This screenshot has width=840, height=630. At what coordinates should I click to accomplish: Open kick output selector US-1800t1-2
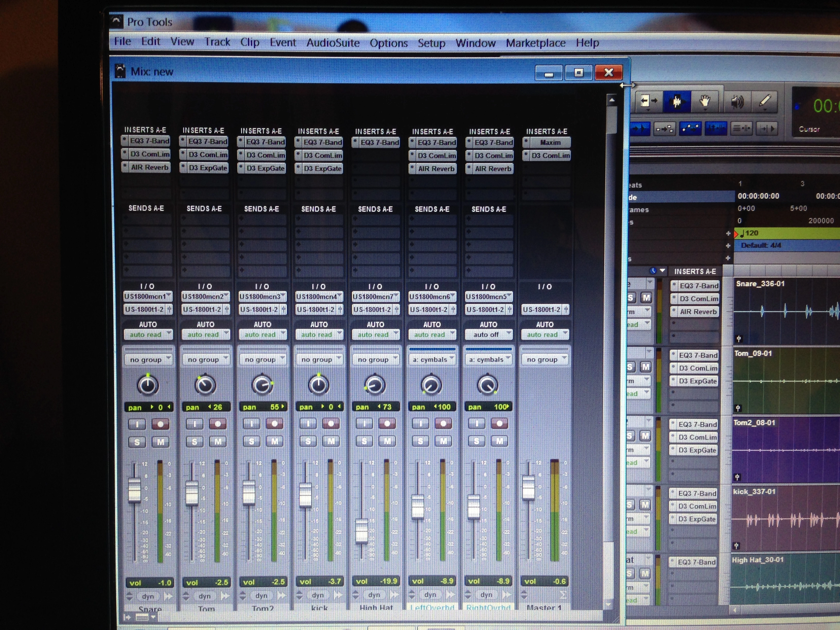click(x=319, y=310)
